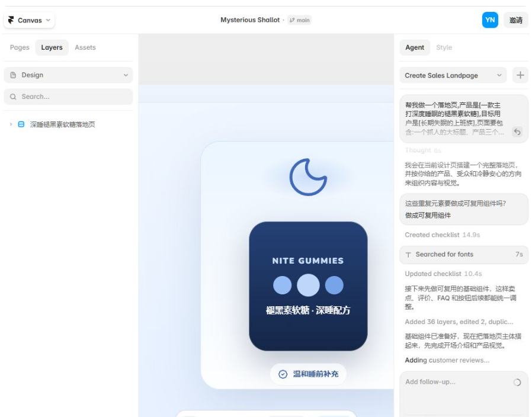This screenshot has width=532, height=417.
Task: Click the Created checklist 14.9s entry
Action: pyautogui.click(x=442, y=235)
